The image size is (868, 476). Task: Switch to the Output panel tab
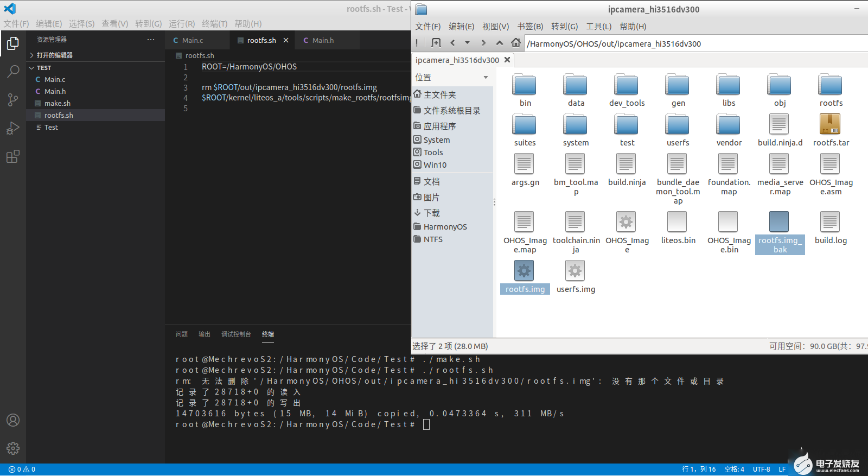pos(205,334)
